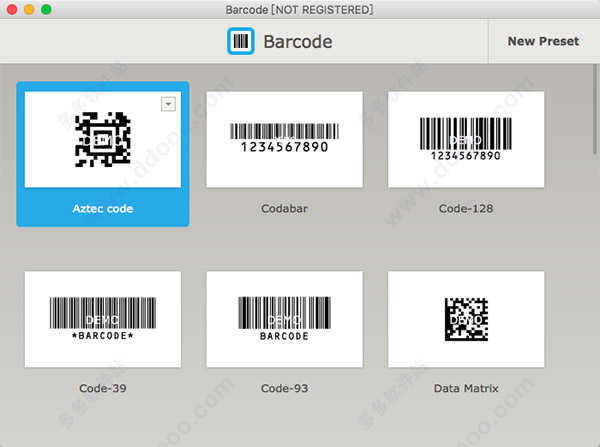
Task: Select the Codabar barcode thumbnail
Action: pos(284,139)
